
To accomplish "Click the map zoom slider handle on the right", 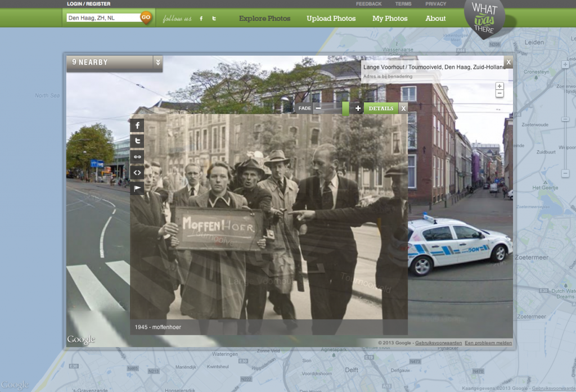I will pyautogui.click(x=565, y=119).
